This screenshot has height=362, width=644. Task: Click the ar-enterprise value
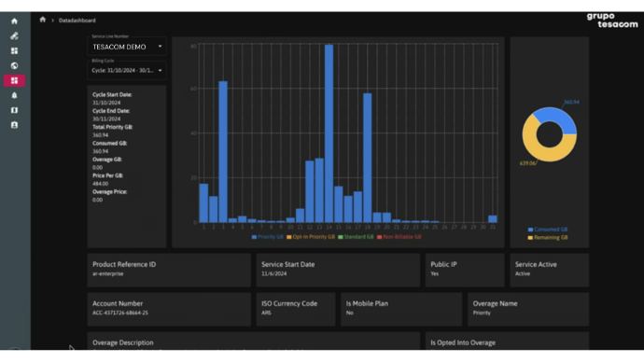pyautogui.click(x=108, y=273)
